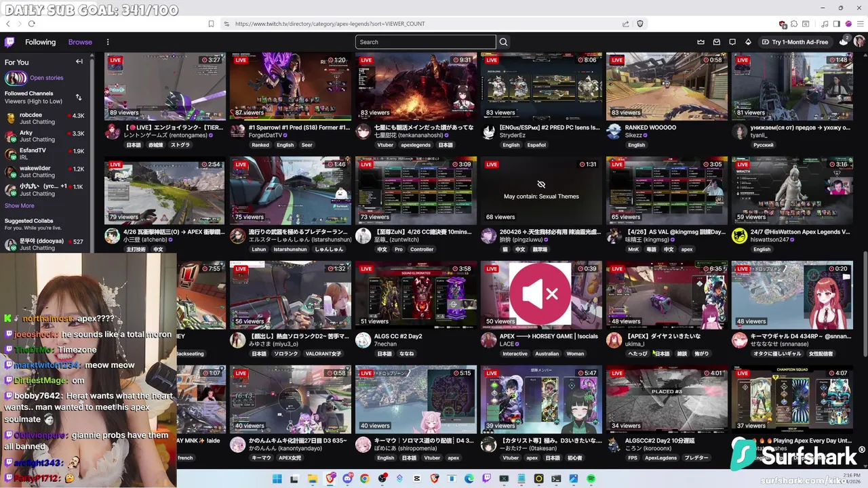Collapse the For You sidebar
The height and width of the screenshot is (488, 868).
(x=79, y=62)
